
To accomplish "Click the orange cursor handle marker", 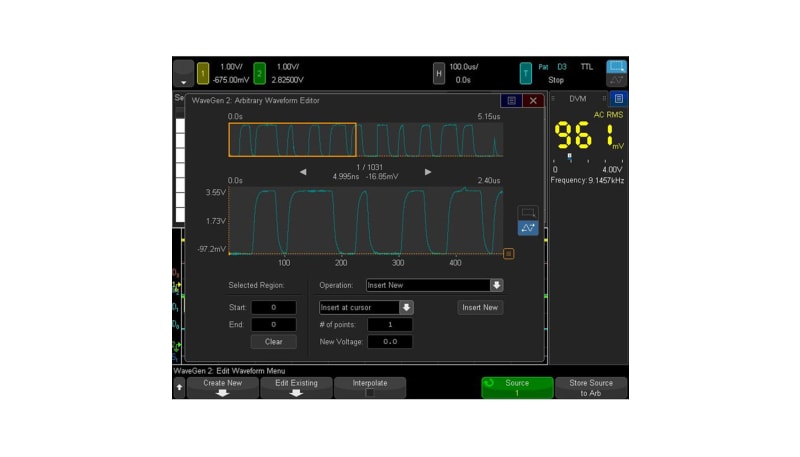I will pos(508,253).
